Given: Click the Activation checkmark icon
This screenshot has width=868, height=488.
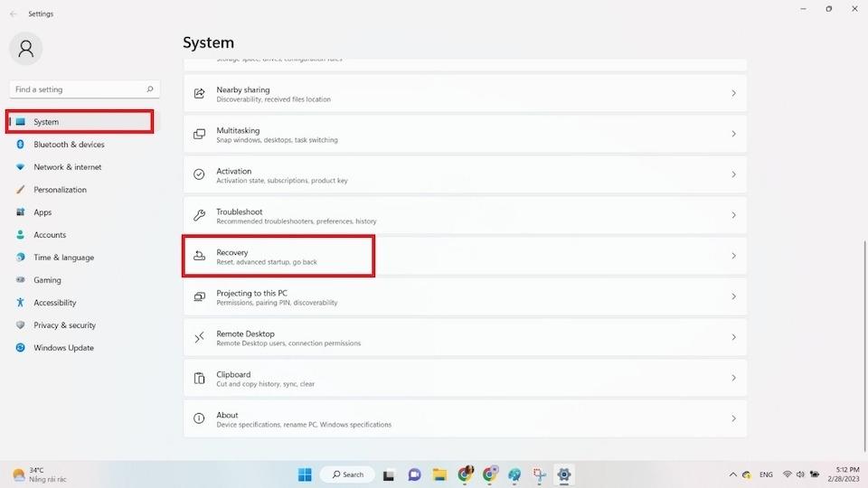Looking at the screenshot, I should 199,175.
